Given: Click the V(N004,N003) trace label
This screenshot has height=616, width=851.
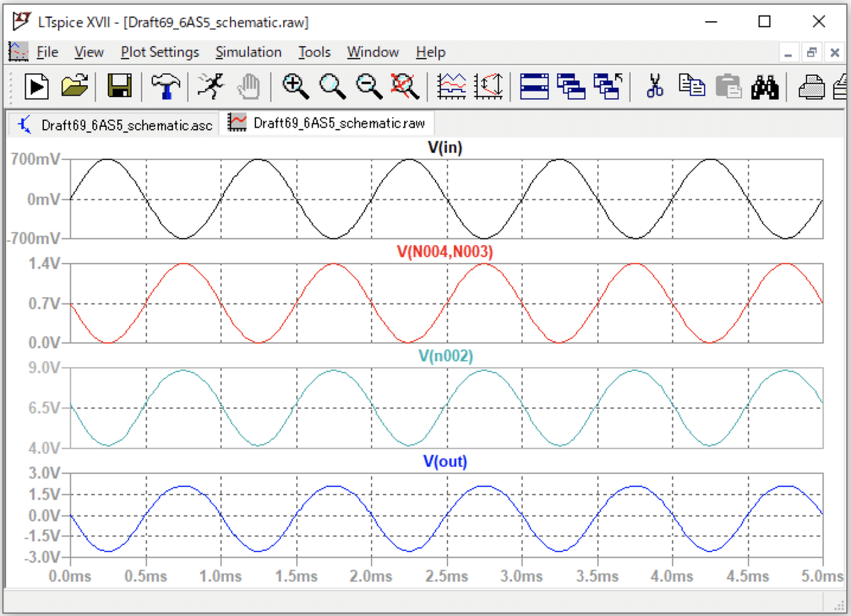Looking at the screenshot, I should point(445,252).
